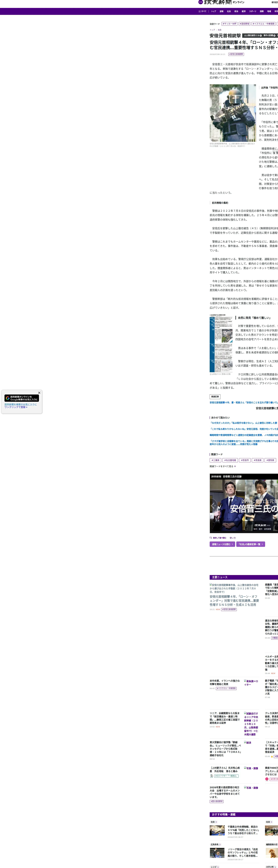Click the Google logo in favorites popup

click(x=7, y=398)
